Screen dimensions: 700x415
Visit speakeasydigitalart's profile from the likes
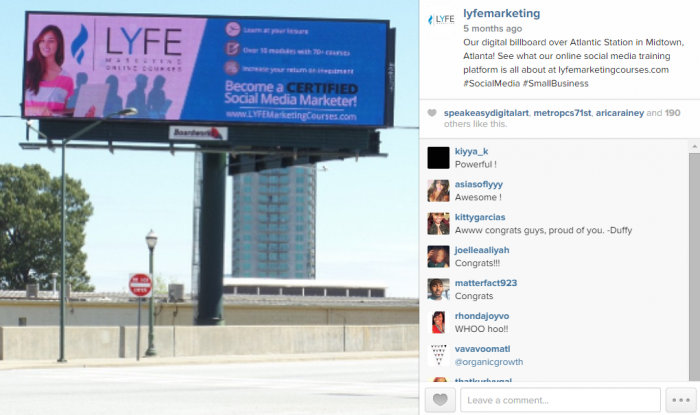point(486,113)
